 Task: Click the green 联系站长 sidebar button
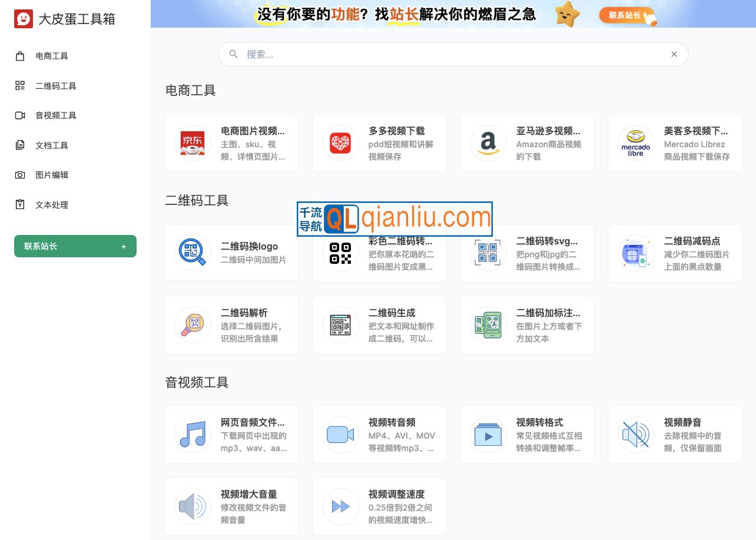pyautogui.click(x=75, y=246)
